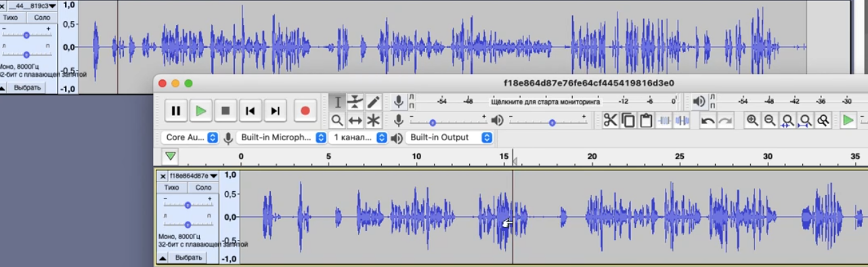
Task: Solo the _44__819c3 track with Соло
Action: (42, 18)
